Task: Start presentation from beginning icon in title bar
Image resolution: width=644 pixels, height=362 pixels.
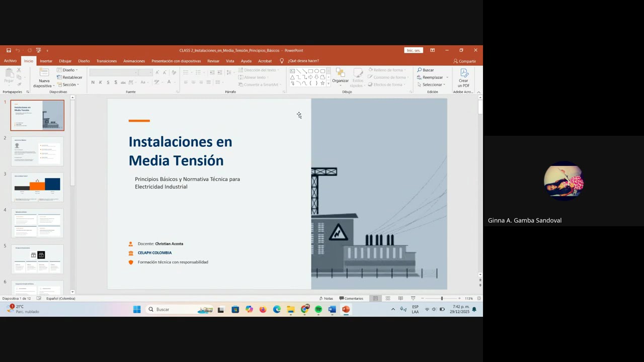Action: pos(38,50)
